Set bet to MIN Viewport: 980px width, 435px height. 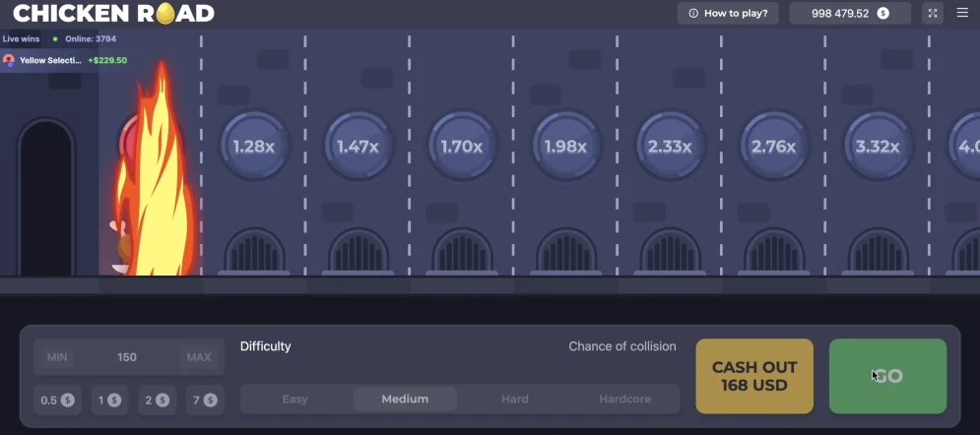[x=57, y=357]
